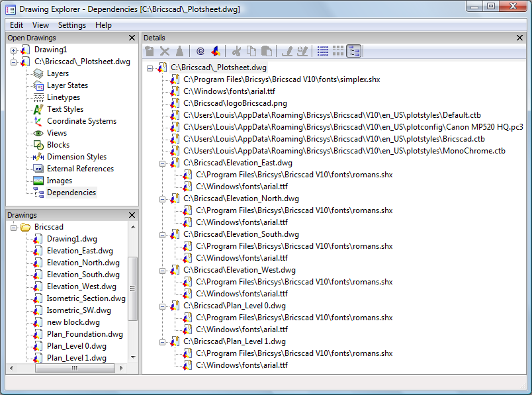
Task: Click the Paste toolbar icon
Action: click(x=267, y=51)
